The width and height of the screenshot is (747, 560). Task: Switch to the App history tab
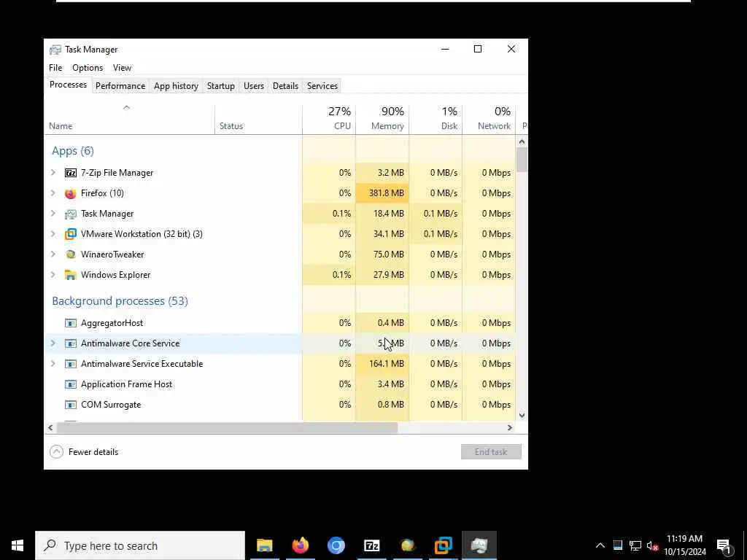[x=176, y=86]
